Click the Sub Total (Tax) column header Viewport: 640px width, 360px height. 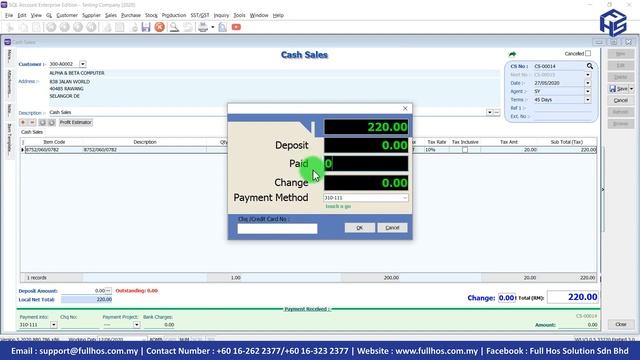[x=567, y=142]
